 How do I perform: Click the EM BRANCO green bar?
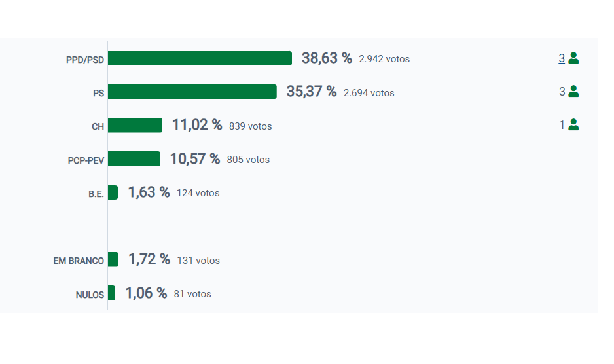[113, 259]
